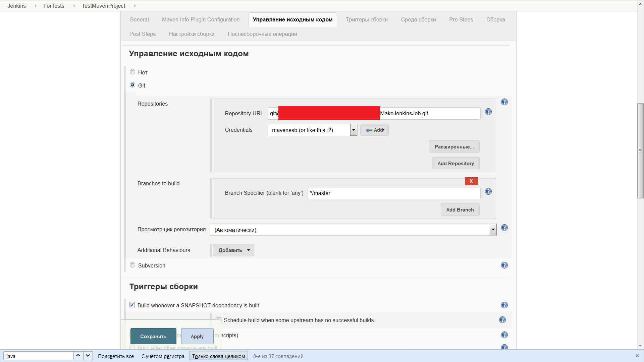The image size is (644, 362).
Task: Open help for SNAPSHOT dependency trigger
Action: 504,305
